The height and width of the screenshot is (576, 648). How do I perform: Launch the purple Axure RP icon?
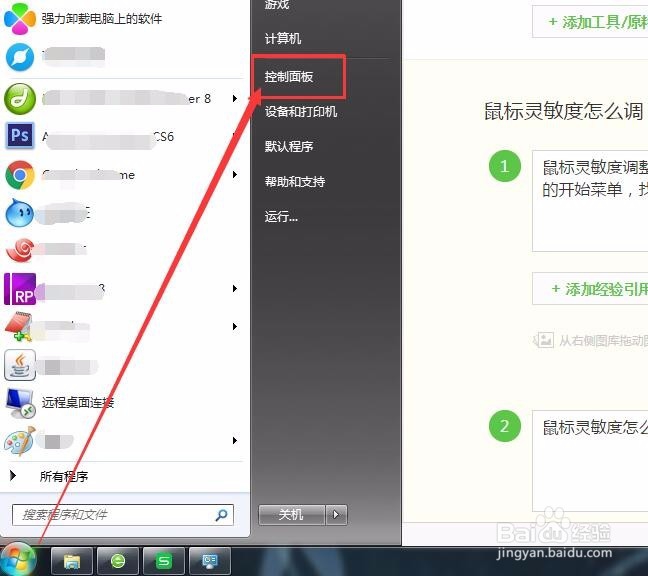tap(19, 289)
